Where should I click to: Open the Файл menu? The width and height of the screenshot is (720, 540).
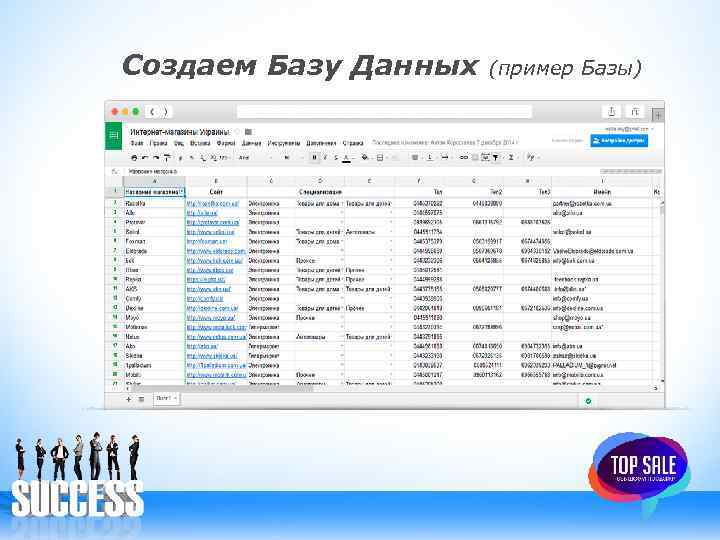[137, 143]
